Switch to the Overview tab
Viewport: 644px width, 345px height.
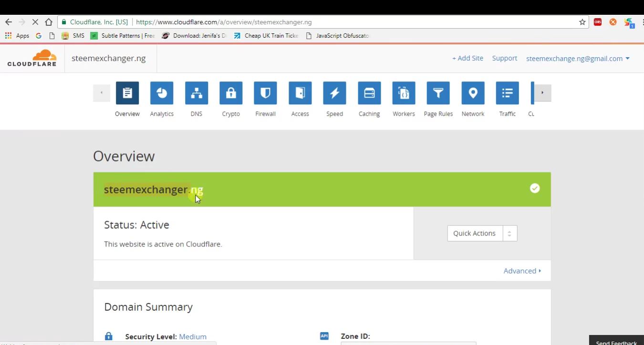click(127, 93)
